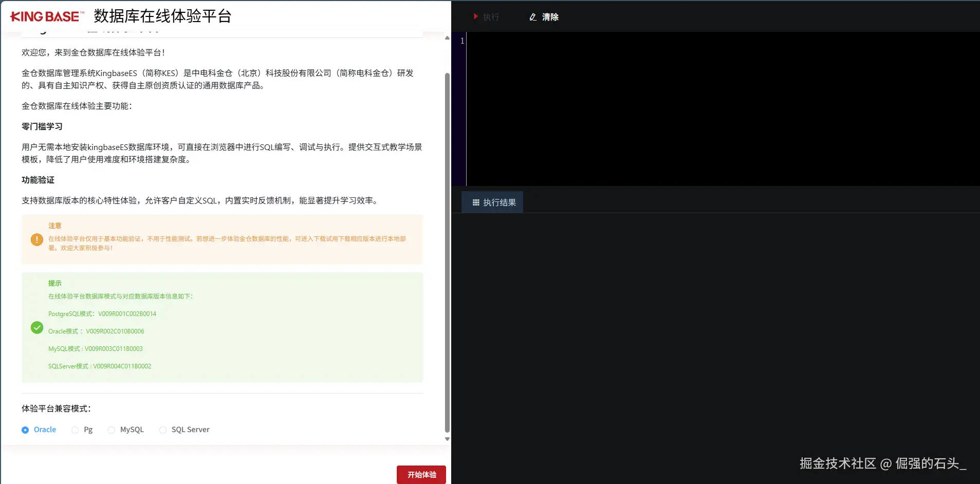Image resolution: width=980 pixels, height=484 pixels.
Task: Select the Oracle compatibility mode radio
Action: 25,430
